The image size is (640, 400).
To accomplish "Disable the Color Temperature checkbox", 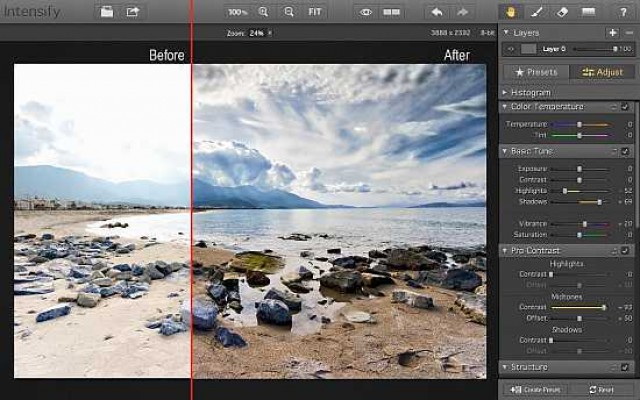I will tap(625, 107).
